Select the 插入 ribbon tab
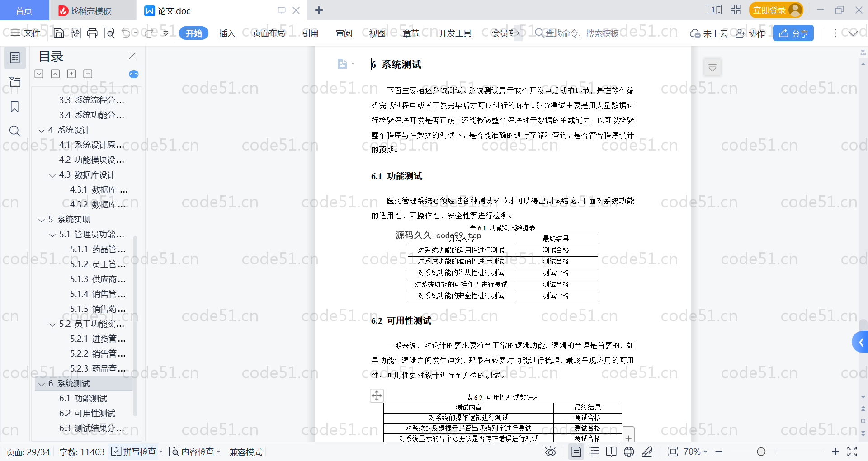 [227, 33]
